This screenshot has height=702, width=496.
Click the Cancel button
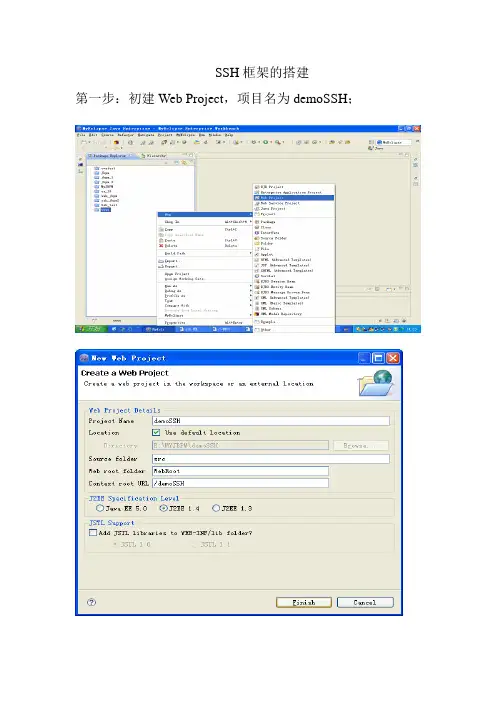pos(365,603)
